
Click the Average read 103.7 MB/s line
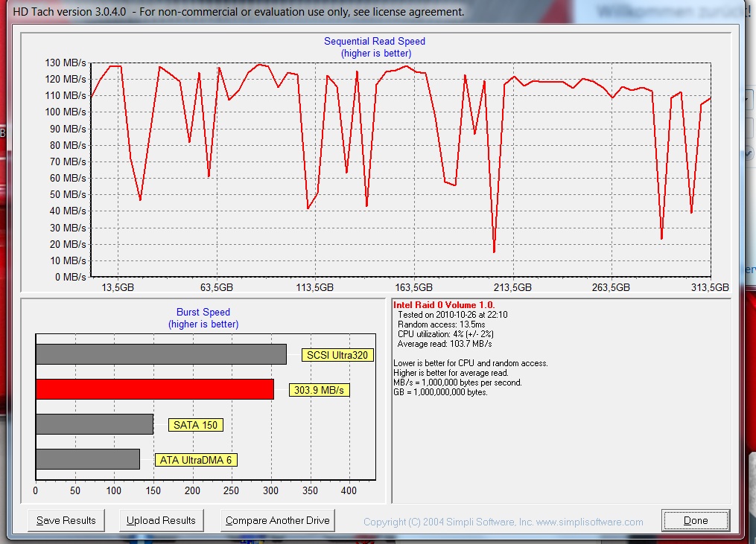[x=445, y=344]
